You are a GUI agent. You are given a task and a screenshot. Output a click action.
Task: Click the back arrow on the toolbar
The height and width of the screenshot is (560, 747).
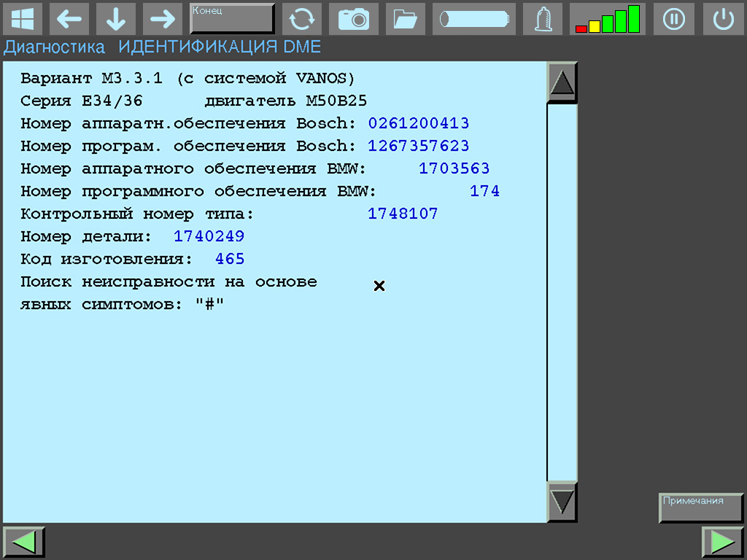click(x=69, y=19)
